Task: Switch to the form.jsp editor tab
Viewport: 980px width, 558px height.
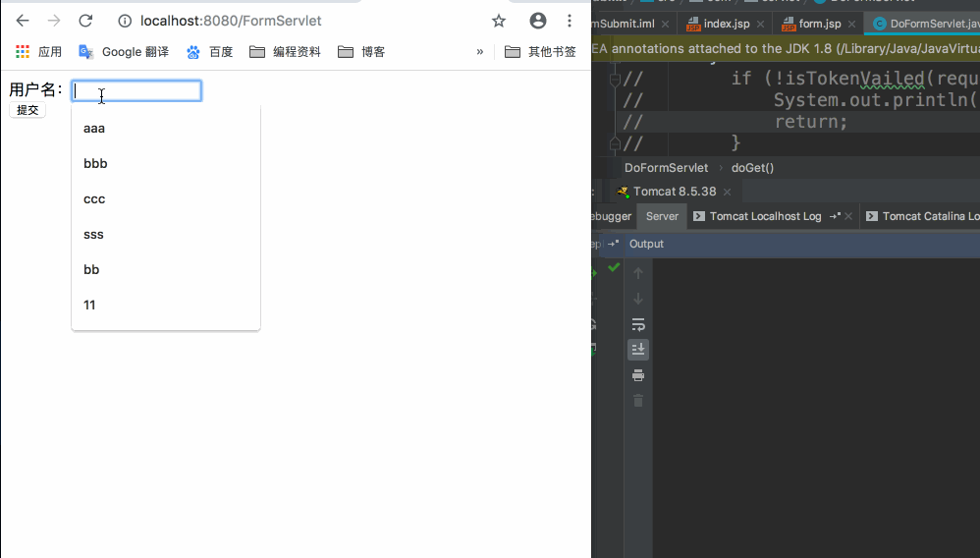Action: (819, 24)
